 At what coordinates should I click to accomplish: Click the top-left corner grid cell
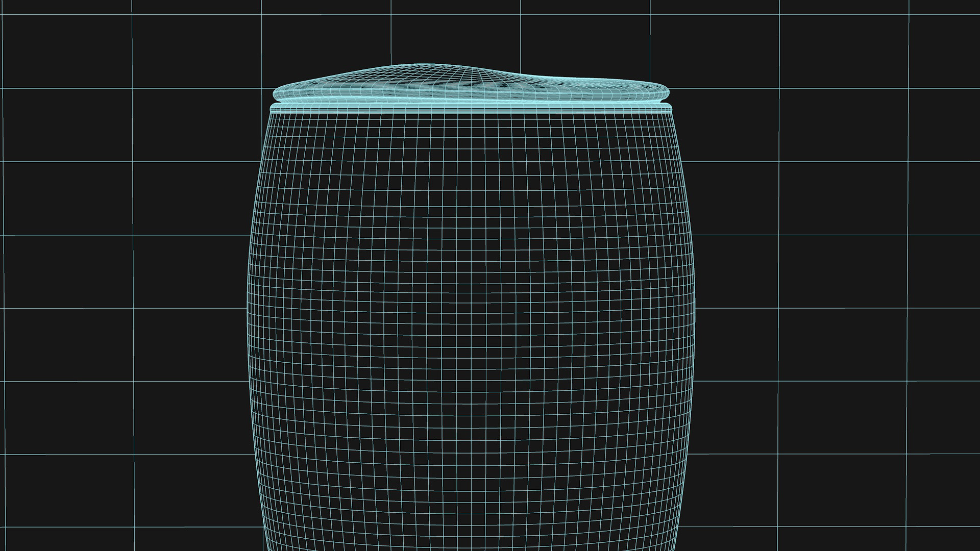point(66,51)
